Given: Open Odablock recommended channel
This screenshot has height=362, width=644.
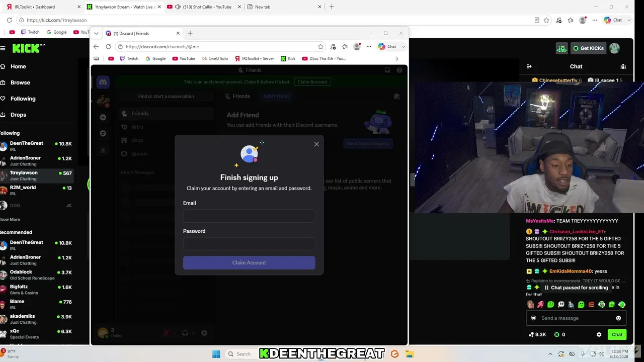Looking at the screenshot, I should point(37,275).
